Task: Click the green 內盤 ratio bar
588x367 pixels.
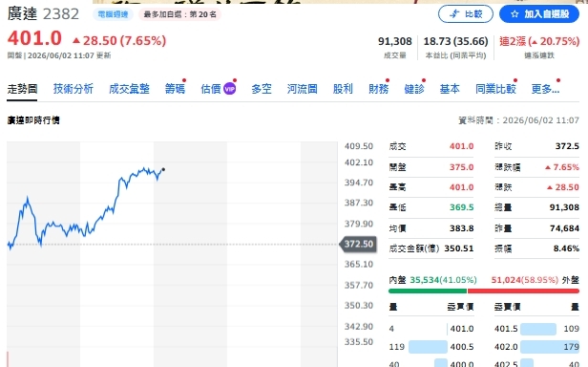Action: [428, 291]
